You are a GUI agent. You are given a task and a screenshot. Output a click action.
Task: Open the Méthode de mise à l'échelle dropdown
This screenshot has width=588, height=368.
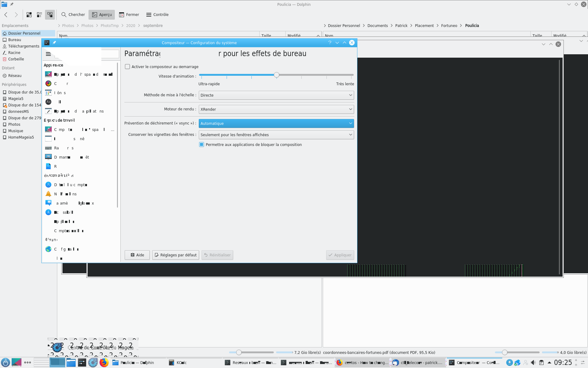point(276,95)
